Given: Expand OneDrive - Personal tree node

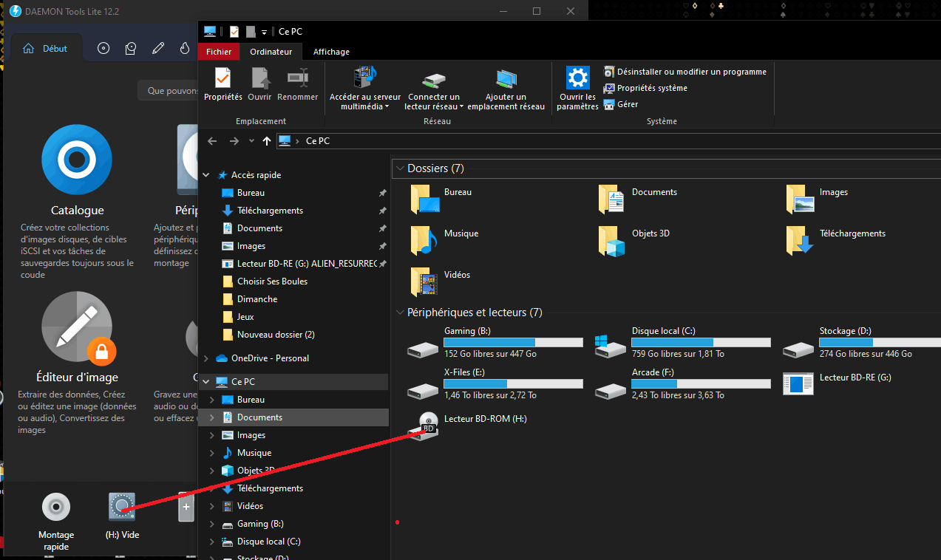Looking at the screenshot, I should point(206,358).
